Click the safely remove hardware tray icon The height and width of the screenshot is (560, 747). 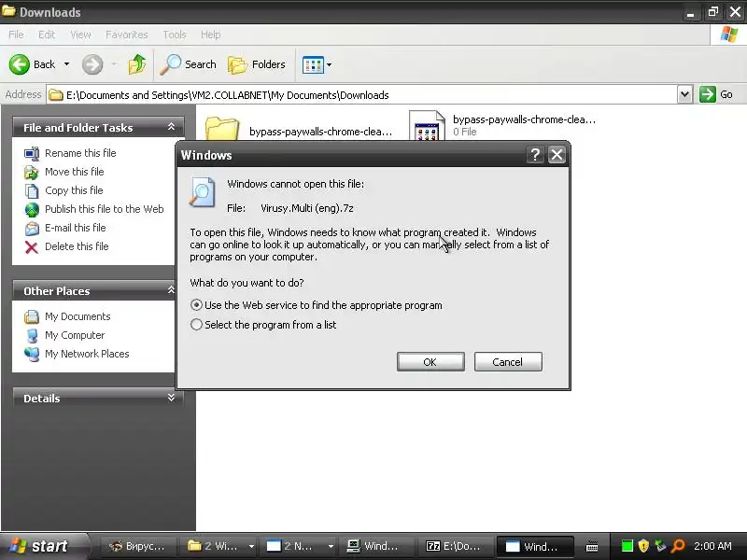click(x=660, y=546)
